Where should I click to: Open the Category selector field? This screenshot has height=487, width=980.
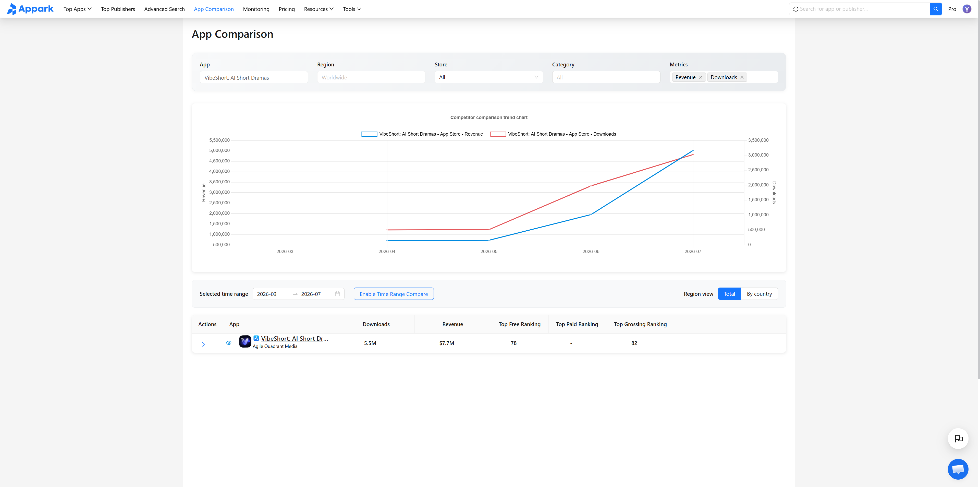point(606,77)
